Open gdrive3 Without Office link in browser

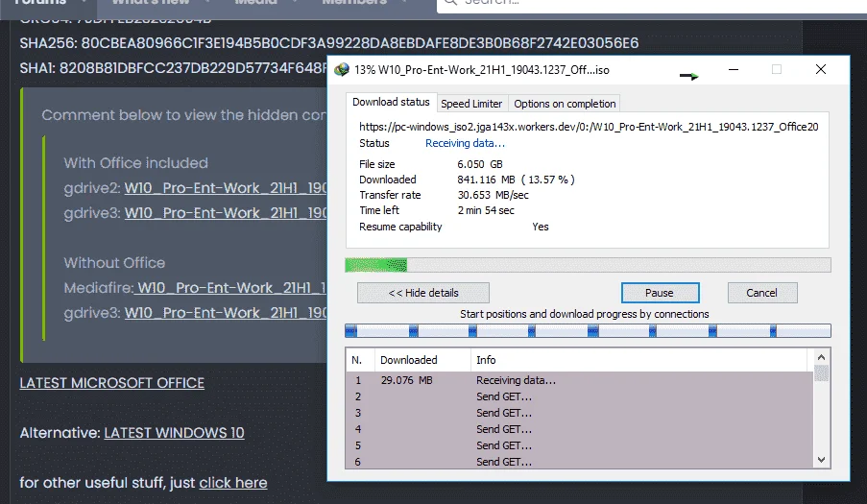[x=226, y=313]
